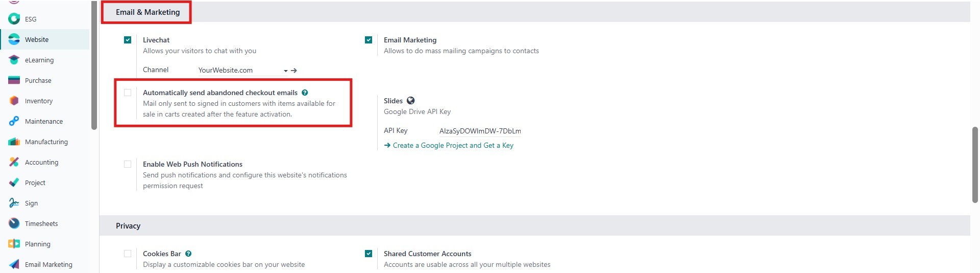The height and width of the screenshot is (273, 980).
Task: Select the Maintenance icon in sidebar
Action: [x=14, y=121]
